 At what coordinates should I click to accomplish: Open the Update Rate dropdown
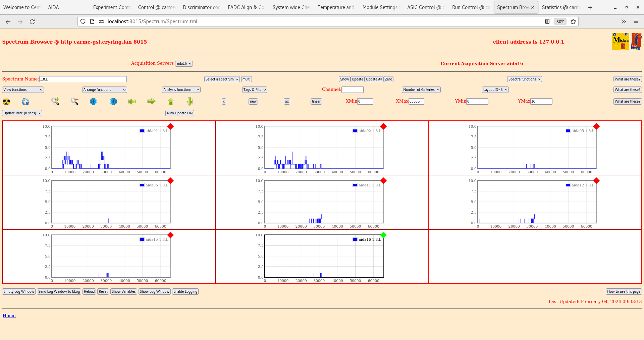point(22,113)
